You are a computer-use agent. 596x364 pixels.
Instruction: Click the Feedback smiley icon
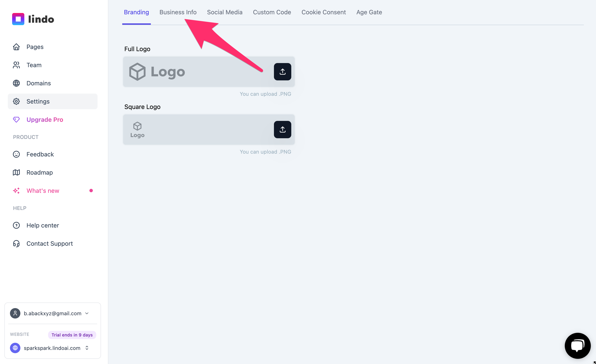(x=16, y=154)
